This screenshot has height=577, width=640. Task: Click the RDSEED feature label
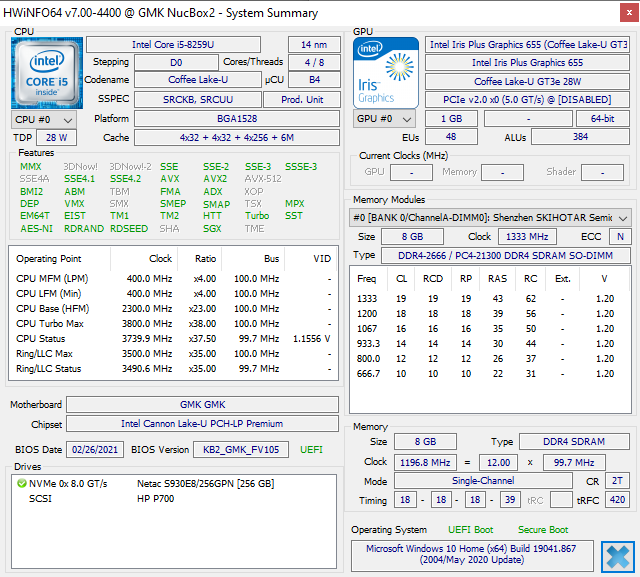coord(129,229)
